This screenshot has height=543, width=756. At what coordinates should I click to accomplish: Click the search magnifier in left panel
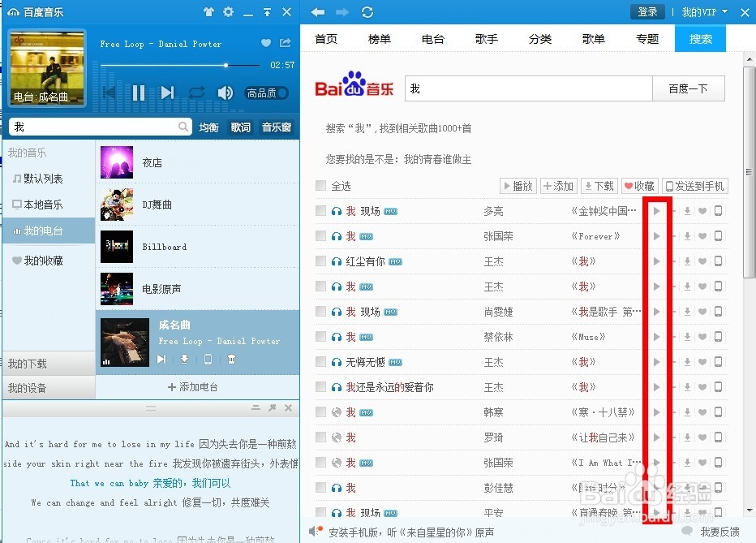(x=183, y=127)
